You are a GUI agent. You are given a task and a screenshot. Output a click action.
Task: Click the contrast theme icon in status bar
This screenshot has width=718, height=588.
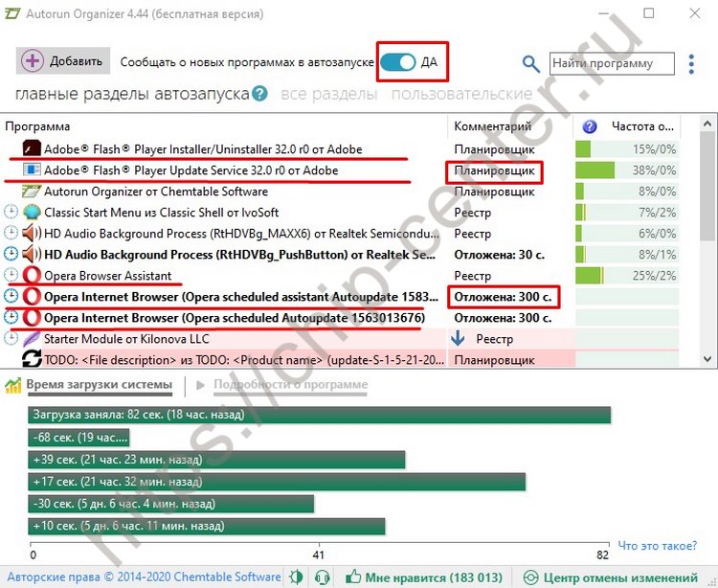[x=296, y=577]
